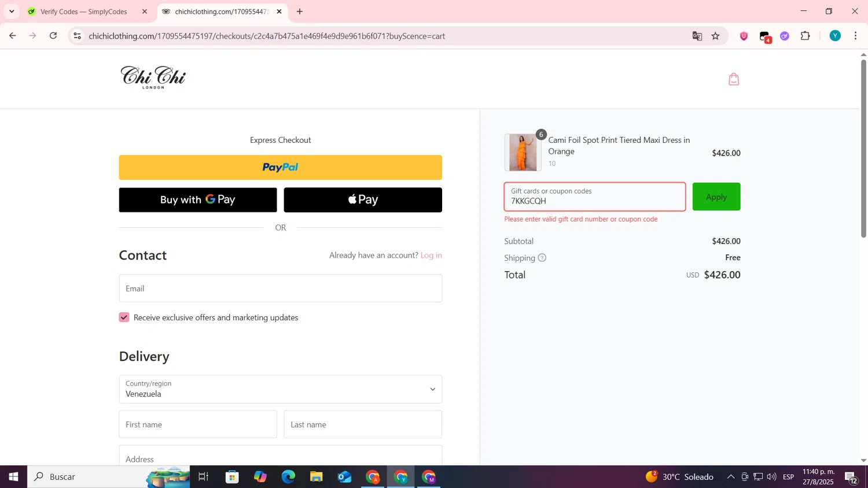Click the Total $426.00 amount
The height and width of the screenshot is (488, 868).
click(722, 275)
